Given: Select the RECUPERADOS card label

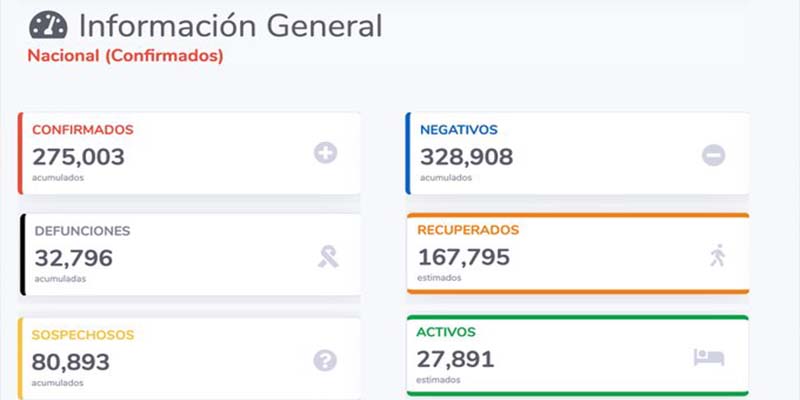Looking at the screenshot, I should coord(468,230).
